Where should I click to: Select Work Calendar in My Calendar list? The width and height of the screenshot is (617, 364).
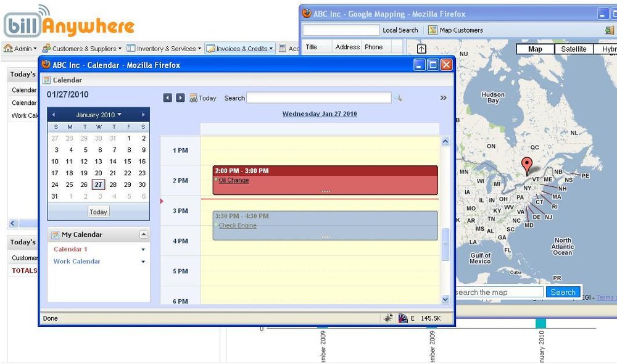click(77, 262)
